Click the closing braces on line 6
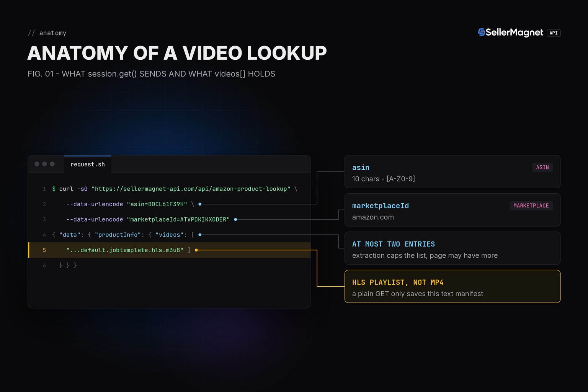The image size is (588, 392). (x=68, y=265)
